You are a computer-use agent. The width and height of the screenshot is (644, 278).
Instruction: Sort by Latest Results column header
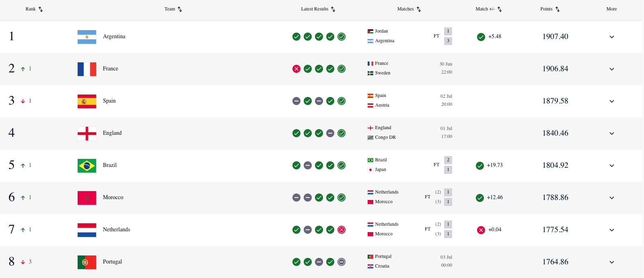coord(318,9)
